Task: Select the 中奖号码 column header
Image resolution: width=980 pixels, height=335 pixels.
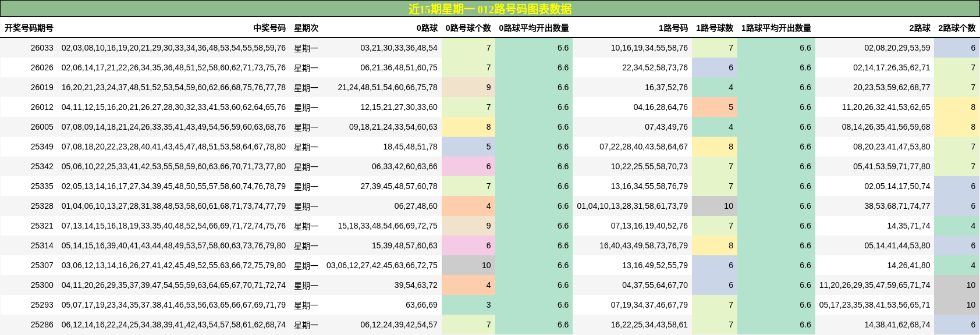Action: click(269, 28)
